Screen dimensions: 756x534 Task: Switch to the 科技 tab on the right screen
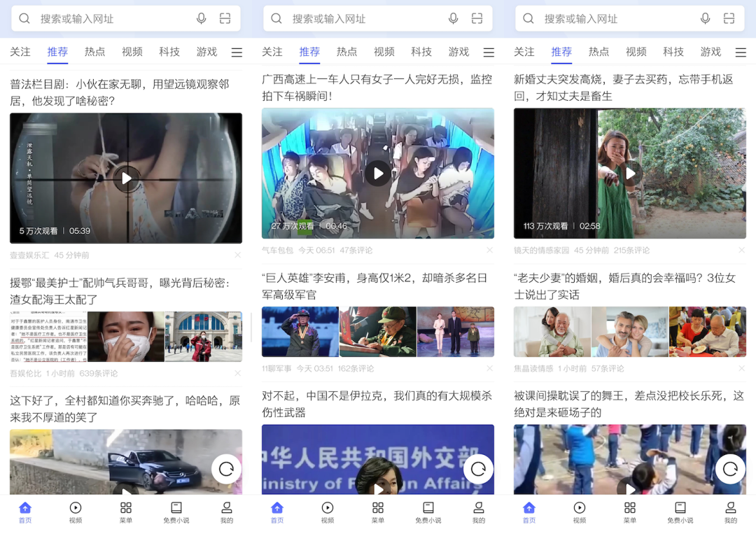coord(673,52)
